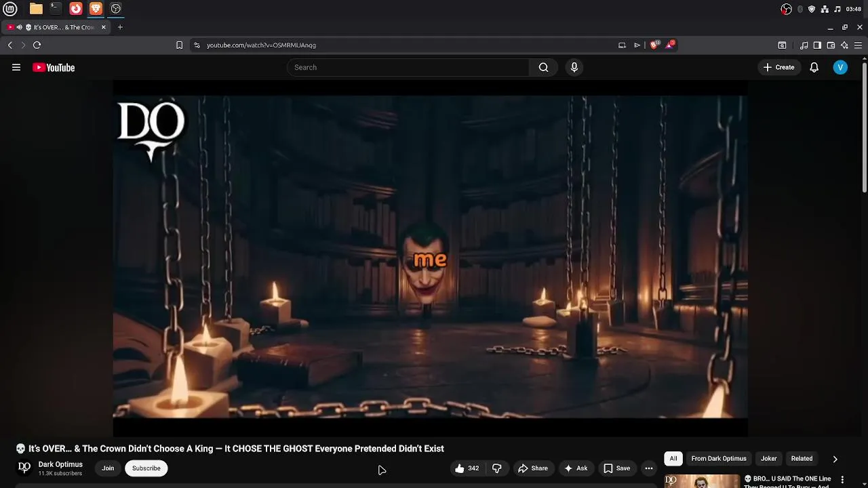Viewport: 868px width, 488px height.
Task: Launch the file manager from panel
Action: click(36, 9)
